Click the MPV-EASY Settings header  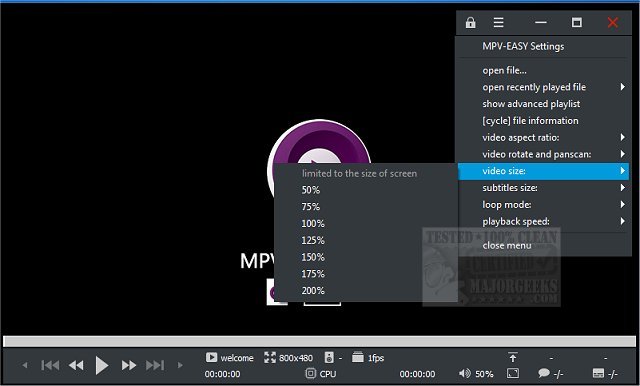(x=523, y=46)
